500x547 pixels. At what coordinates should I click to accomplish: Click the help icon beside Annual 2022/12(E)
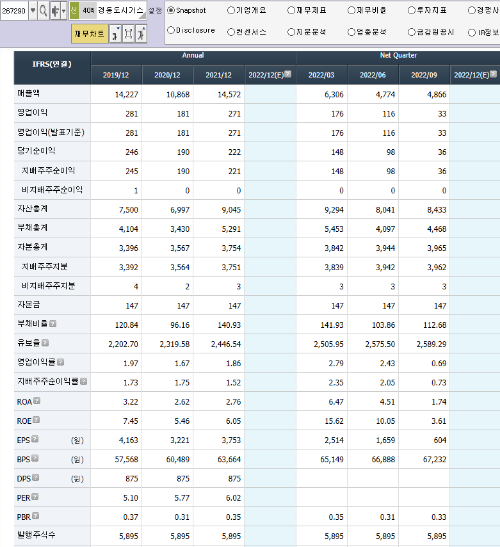pos(288,74)
